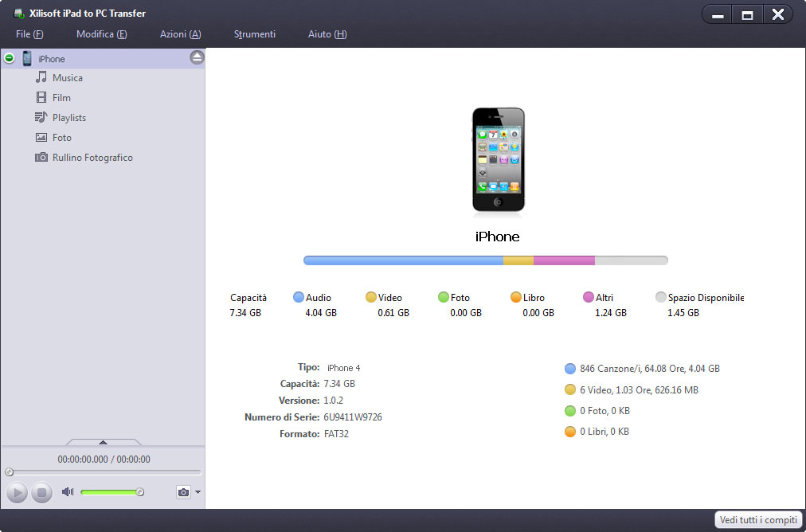
Task: Click the playback seek bar
Action: pos(104,472)
